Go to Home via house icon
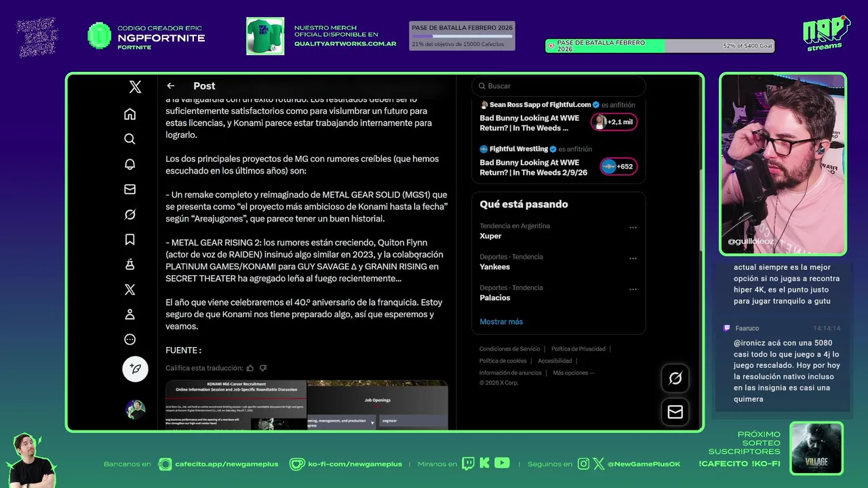This screenshot has height=488, width=868. (x=130, y=114)
